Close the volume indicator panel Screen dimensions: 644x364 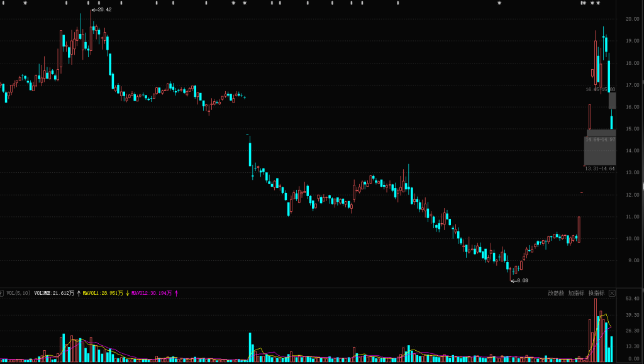pos(612,293)
